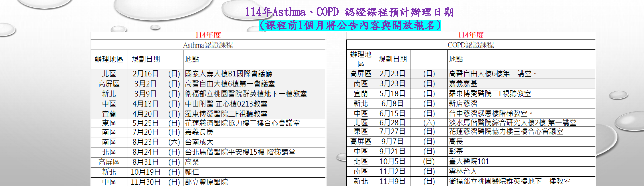The image size is (644, 186).
Task: Click Asthma date '4月20日'
Action: (x=146, y=114)
